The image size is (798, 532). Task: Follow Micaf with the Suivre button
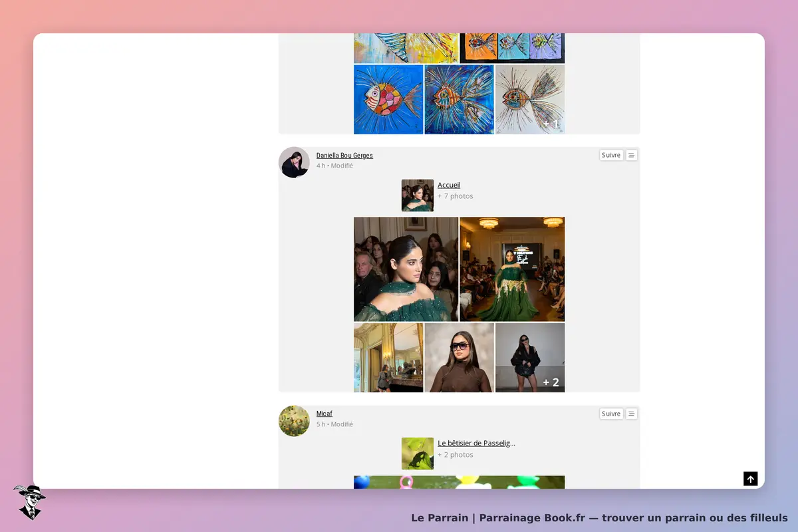611,414
